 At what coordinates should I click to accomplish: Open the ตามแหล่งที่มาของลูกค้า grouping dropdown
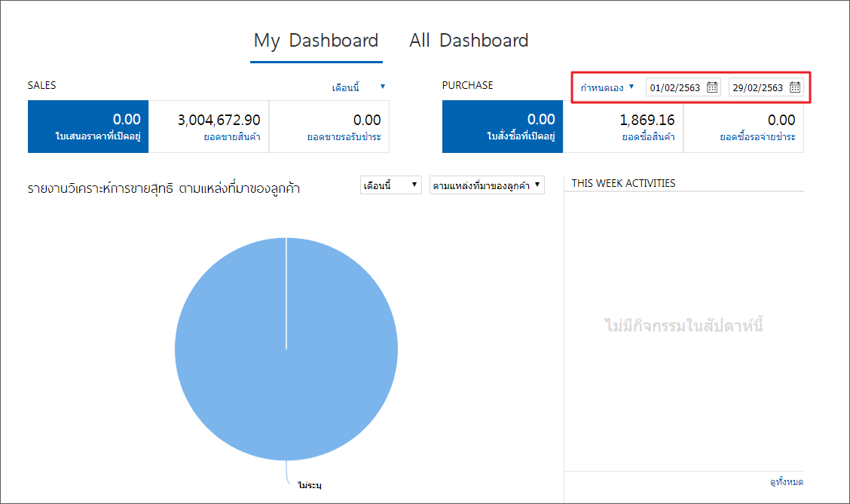[x=486, y=185]
